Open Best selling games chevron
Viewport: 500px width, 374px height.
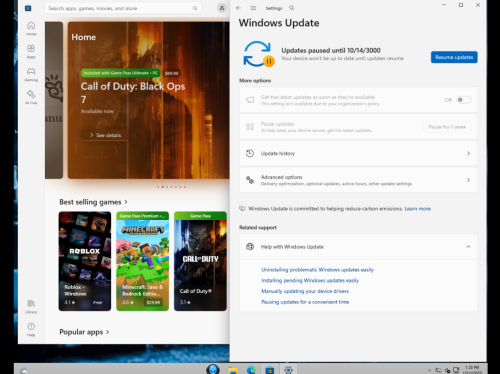126,202
